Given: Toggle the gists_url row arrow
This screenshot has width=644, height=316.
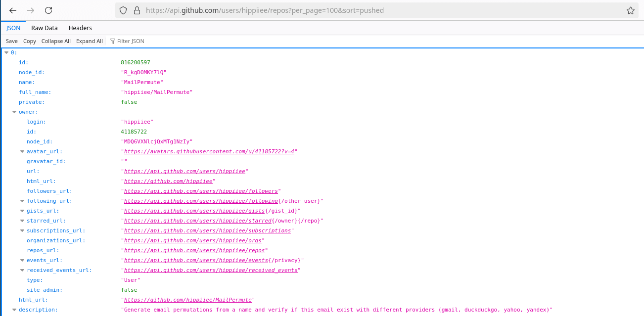Looking at the screenshot, I should [x=22, y=211].
